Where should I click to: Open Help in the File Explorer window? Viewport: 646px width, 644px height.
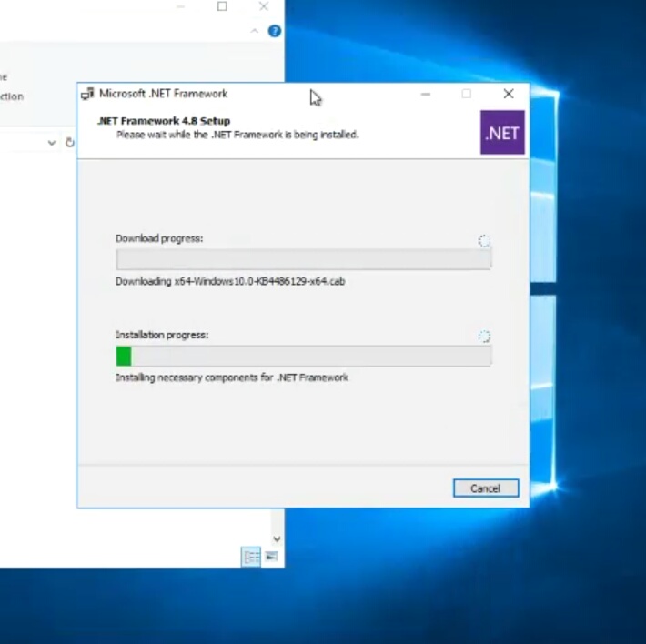tap(275, 31)
